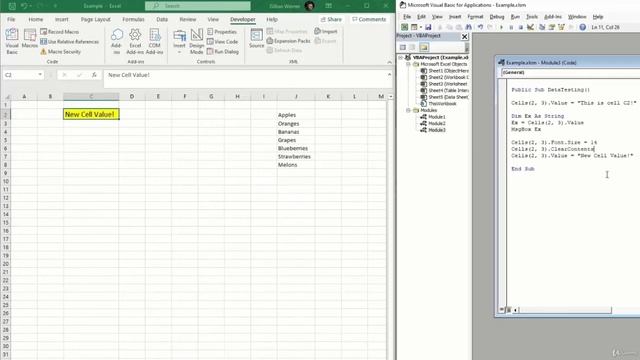Screen dimensions: 640x360
Task: Click Run Sub play icon in VBA toolbar
Action: point(501,27)
